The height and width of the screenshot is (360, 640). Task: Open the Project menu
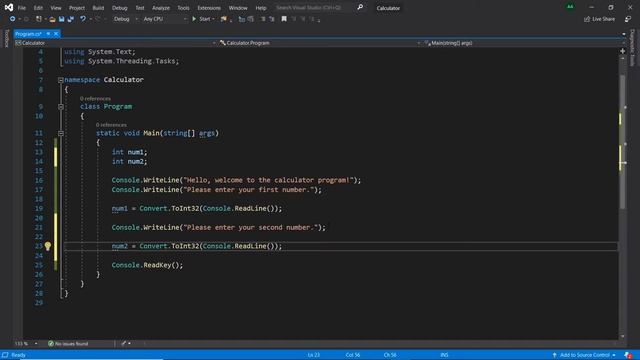point(77,8)
